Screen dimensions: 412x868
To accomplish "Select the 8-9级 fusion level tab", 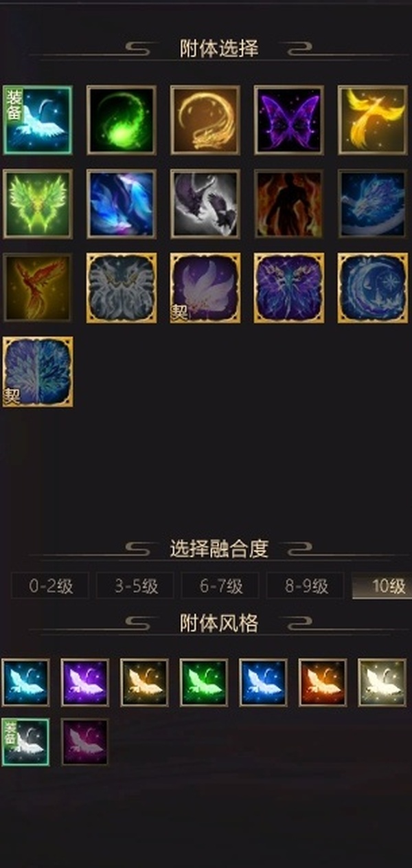I will pos(306,586).
